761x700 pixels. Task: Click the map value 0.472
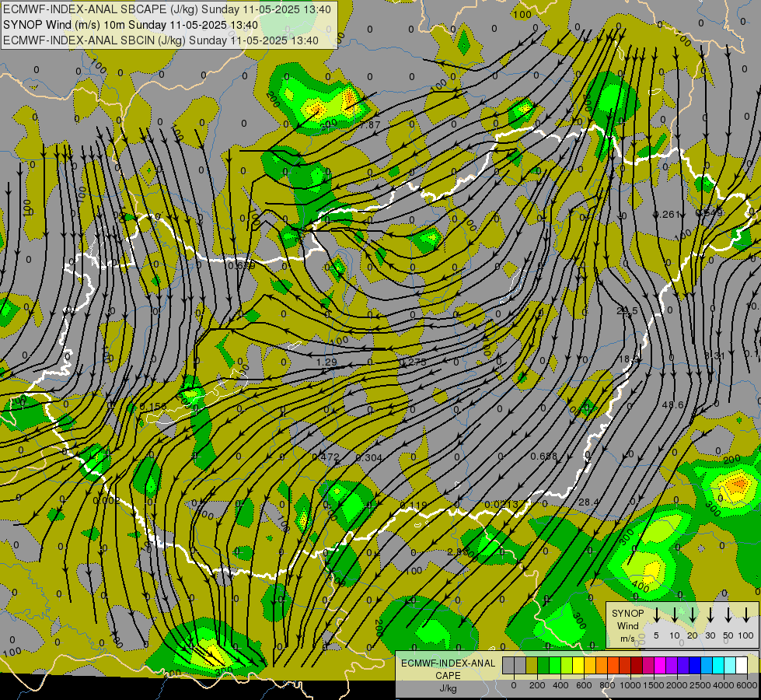tap(325, 457)
